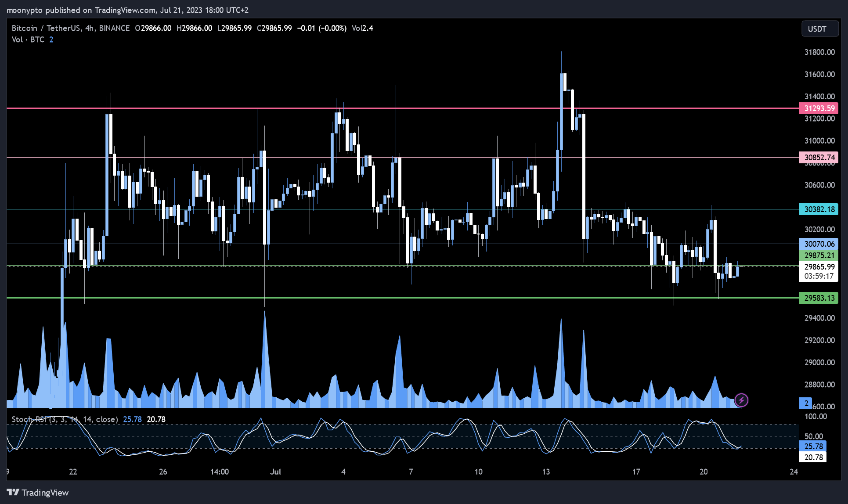Click the USDT currency button
Screen dimensions: 848x504
[820, 29]
